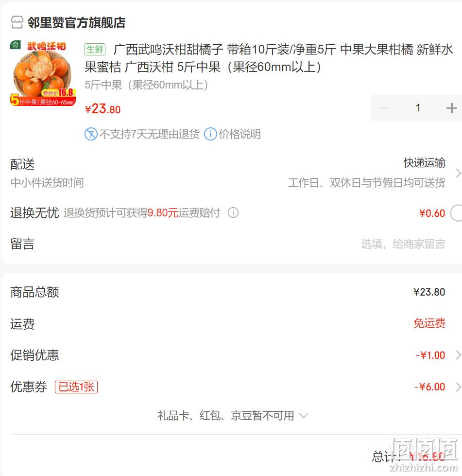Click the quantity field showing 1
The height and width of the screenshot is (476, 462).
pyautogui.click(x=418, y=108)
